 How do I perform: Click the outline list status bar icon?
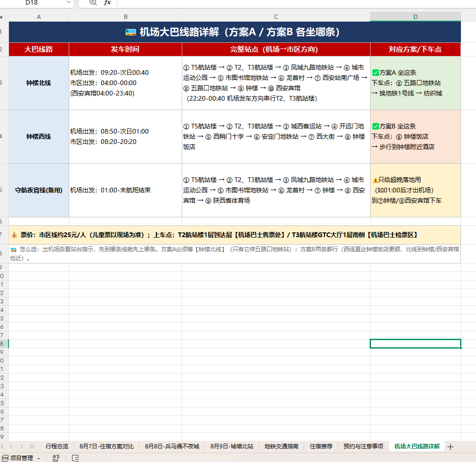[75, 458]
